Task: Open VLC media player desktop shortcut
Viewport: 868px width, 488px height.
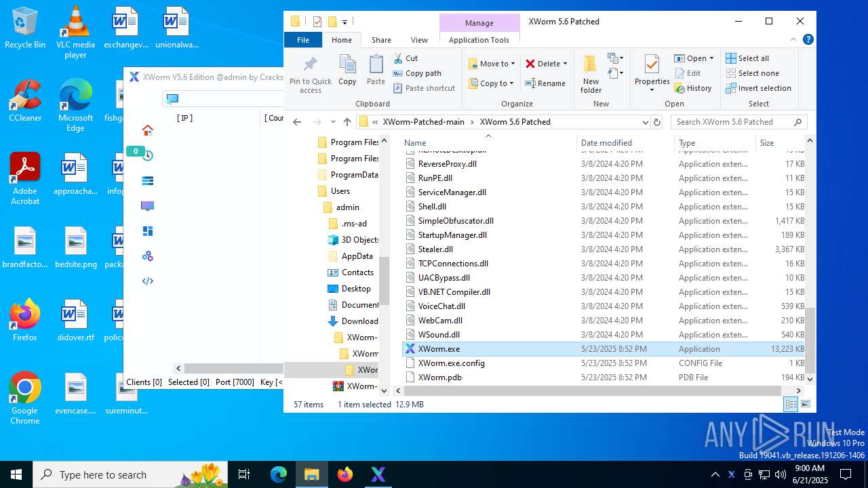Action: [x=75, y=32]
